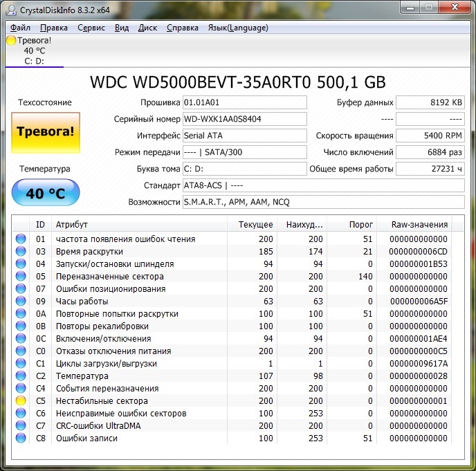
Task: Open the Диск menu
Action: click(x=147, y=28)
